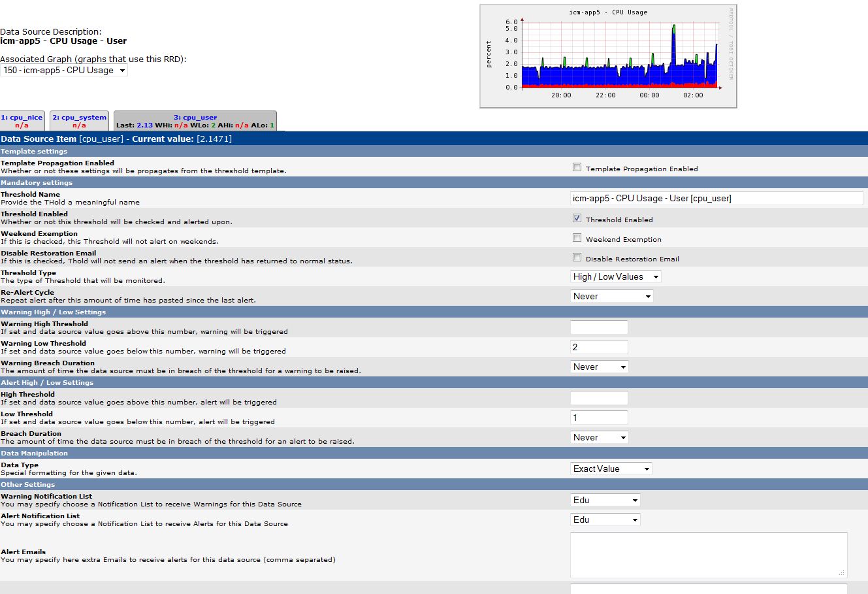
Task: Check Disable Restoration Email box
Action: point(577,257)
